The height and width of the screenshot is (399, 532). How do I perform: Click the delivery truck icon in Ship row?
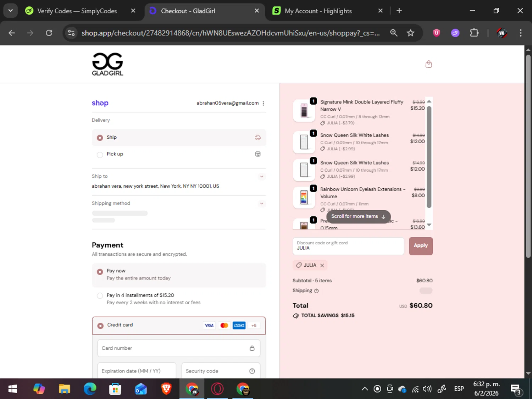258,138
